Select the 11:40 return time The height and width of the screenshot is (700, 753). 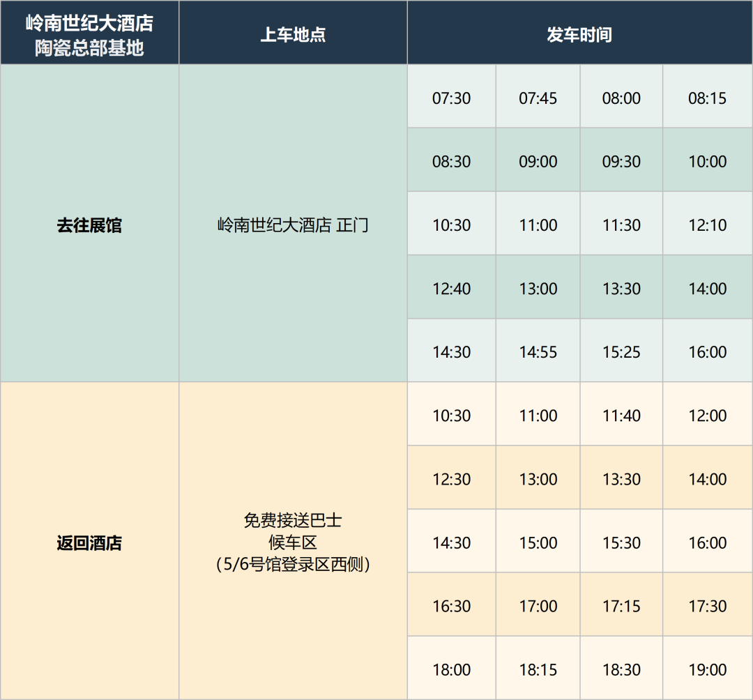click(x=621, y=414)
